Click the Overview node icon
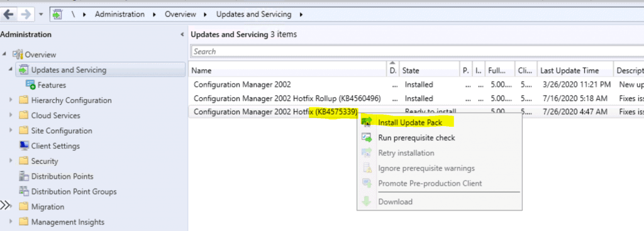 (18, 55)
